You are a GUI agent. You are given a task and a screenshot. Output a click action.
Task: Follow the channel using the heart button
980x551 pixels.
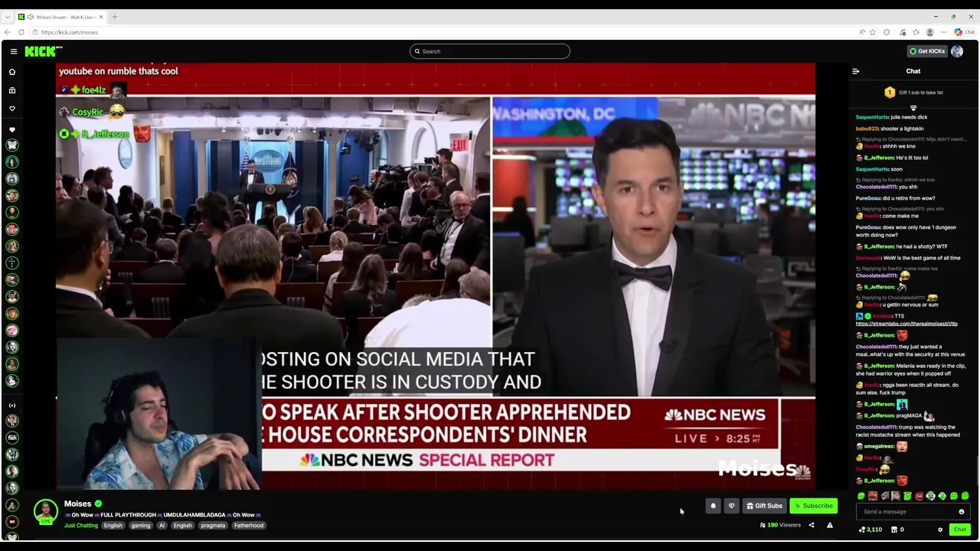click(731, 506)
